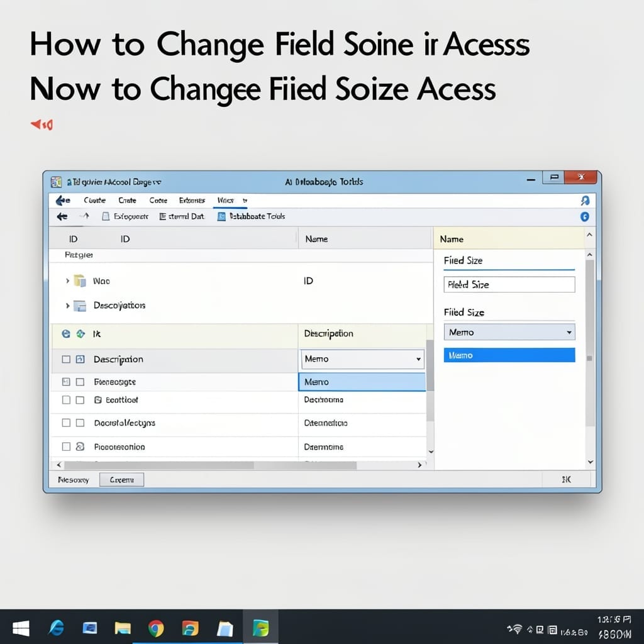Click the grid's vertical scrollbar thumb

[x=430, y=365]
